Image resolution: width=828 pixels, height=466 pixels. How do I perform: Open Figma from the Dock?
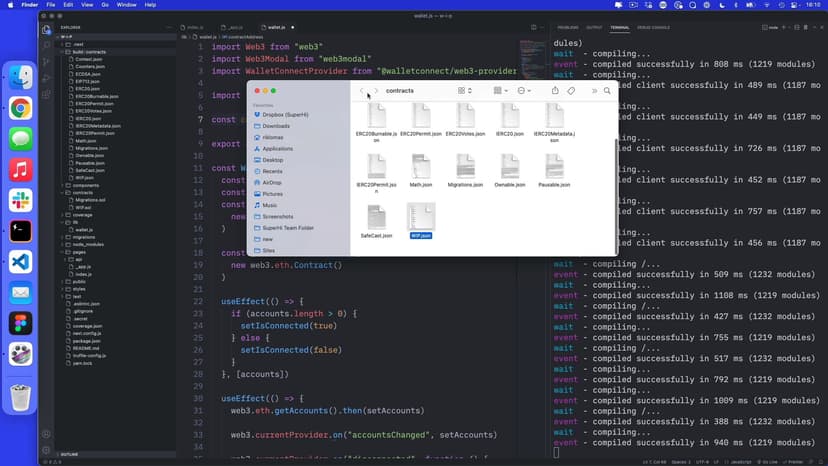click(20, 323)
